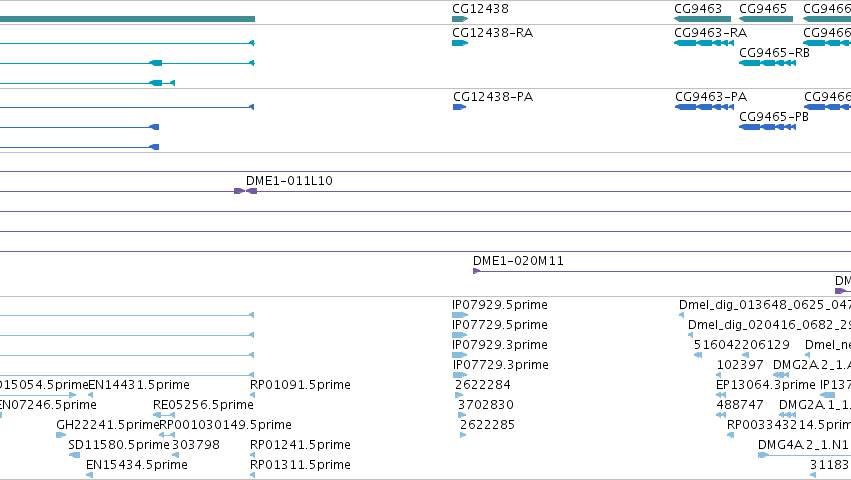Viewport: 851px width, 480px height.
Task: Click the CG9463-RA transcript label
Action: point(710,33)
